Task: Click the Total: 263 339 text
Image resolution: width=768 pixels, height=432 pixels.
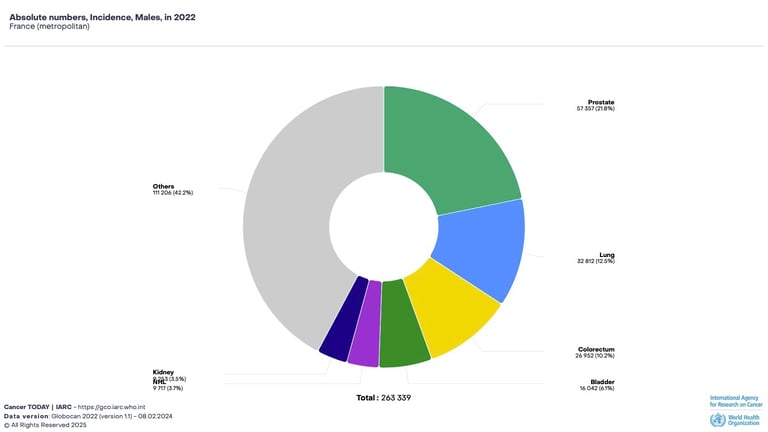Action: (x=384, y=398)
